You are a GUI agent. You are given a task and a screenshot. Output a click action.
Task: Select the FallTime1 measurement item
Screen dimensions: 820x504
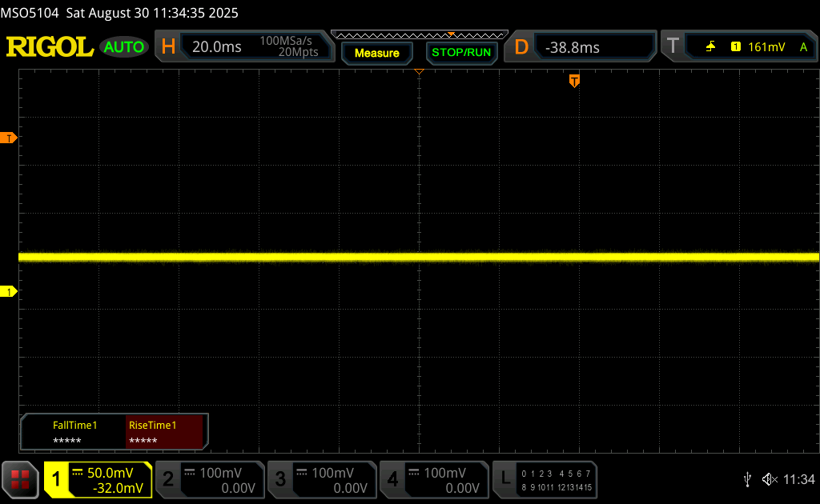point(74,432)
